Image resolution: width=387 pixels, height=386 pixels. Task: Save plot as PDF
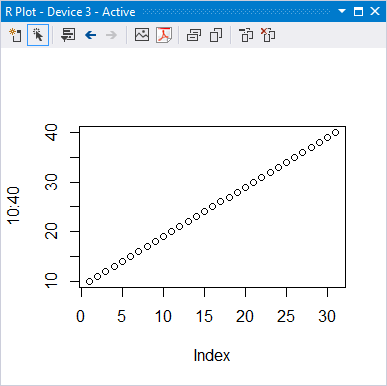pyautogui.click(x=164, y=35)
